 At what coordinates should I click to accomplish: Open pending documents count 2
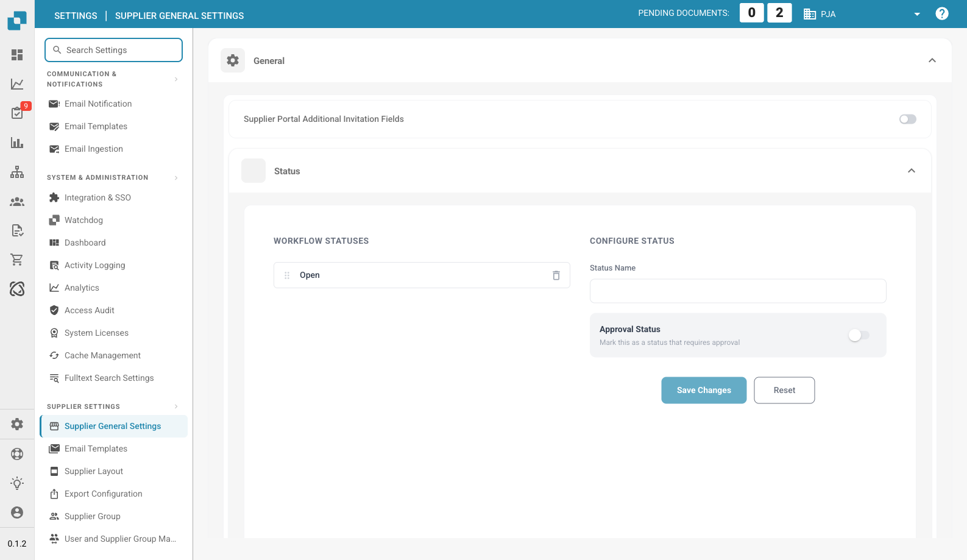click(x=779, y=13)
